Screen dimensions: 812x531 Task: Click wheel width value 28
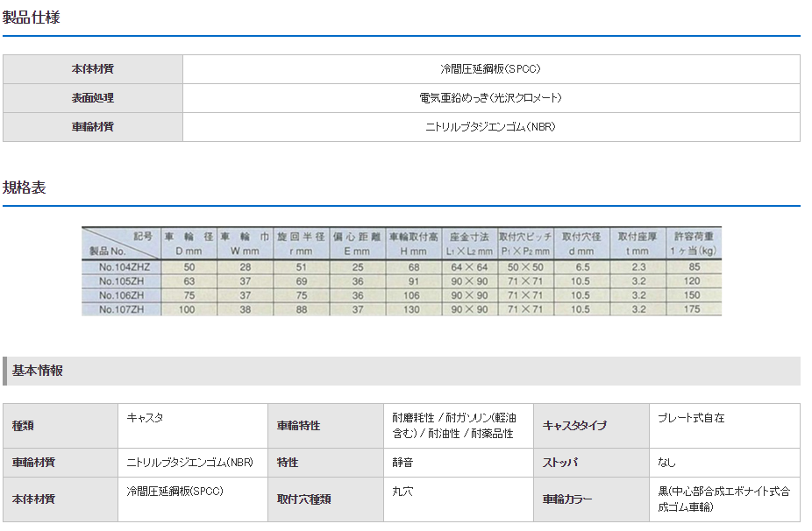[x=246, y=267]
